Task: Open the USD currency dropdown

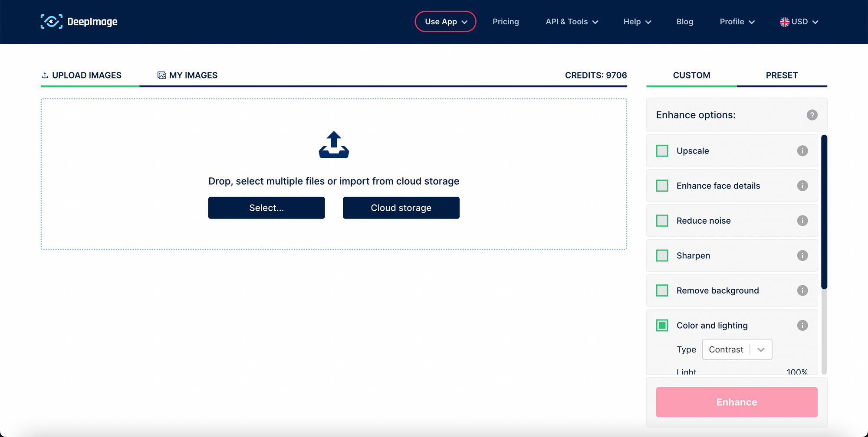Action: (x=799, y=22)
